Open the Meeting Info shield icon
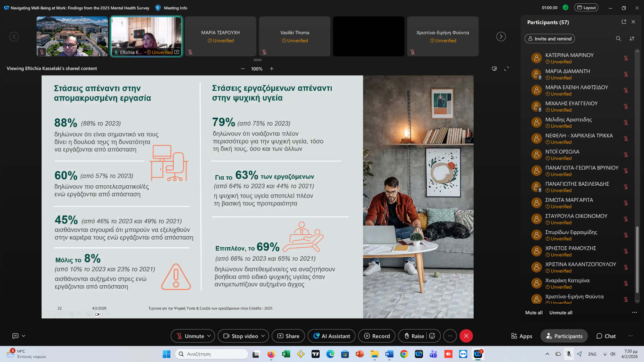644x362 pixels. [x=158, y=8]
